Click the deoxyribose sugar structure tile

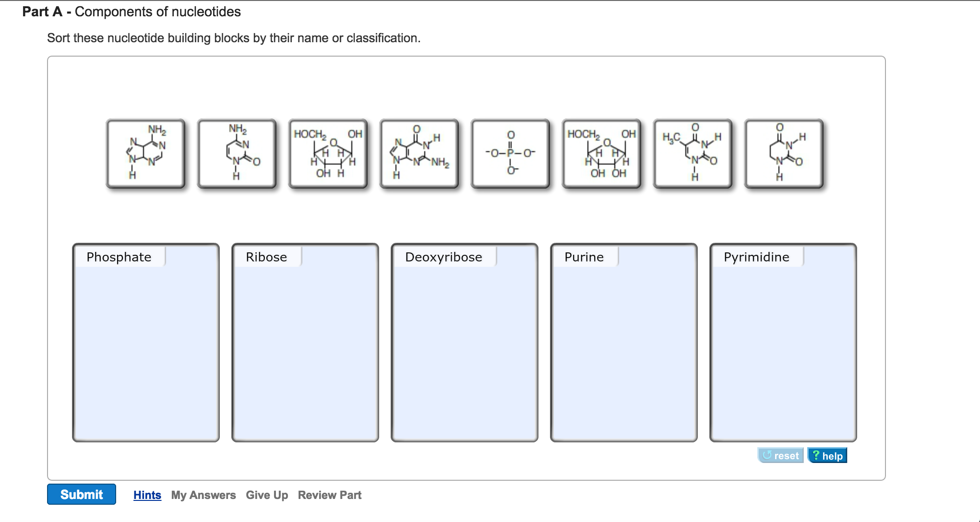click(x=328, y=154)
